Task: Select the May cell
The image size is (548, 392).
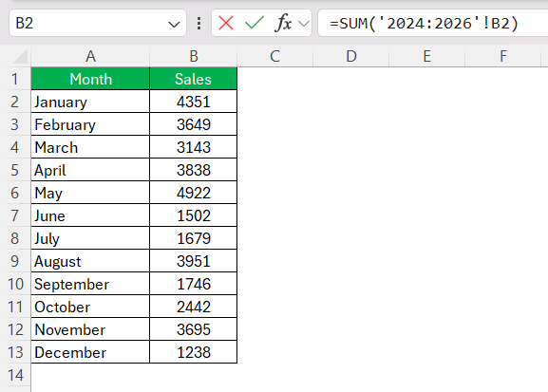Action: point(90,193)
